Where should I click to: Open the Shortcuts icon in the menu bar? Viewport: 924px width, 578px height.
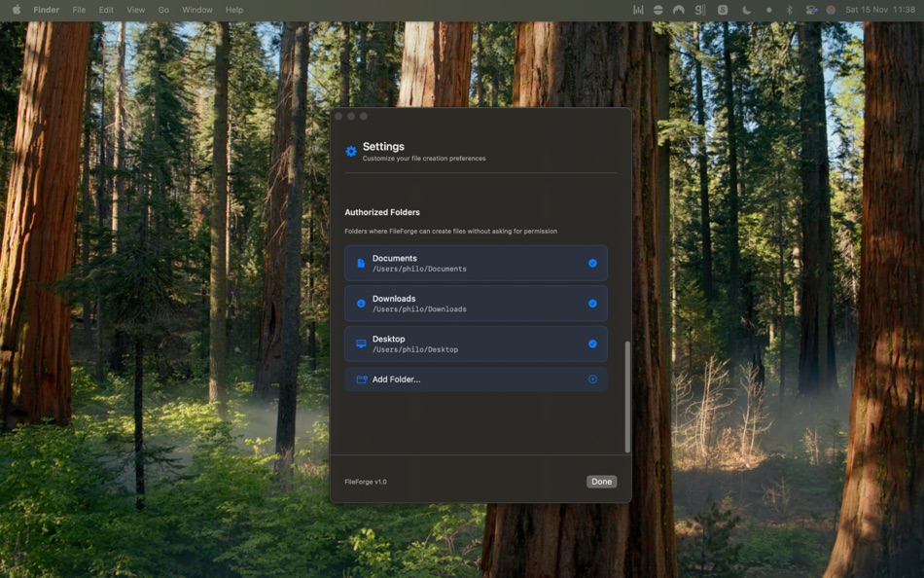point(722,9)
